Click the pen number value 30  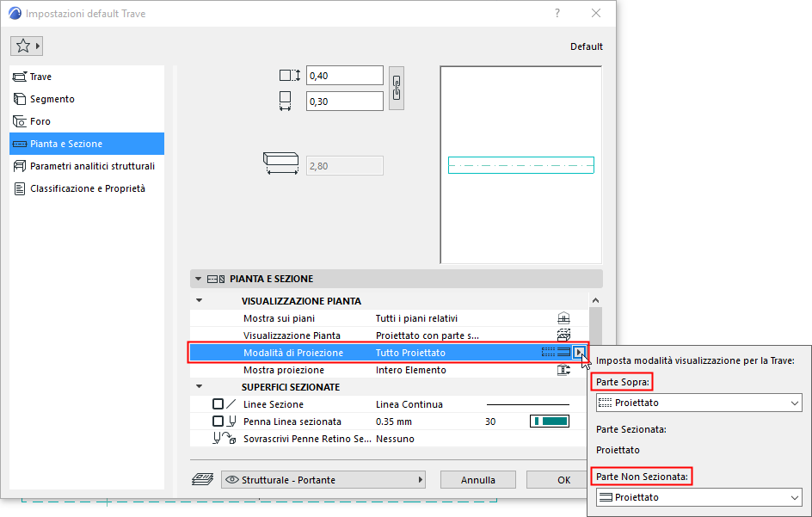(x=490, y=422)
